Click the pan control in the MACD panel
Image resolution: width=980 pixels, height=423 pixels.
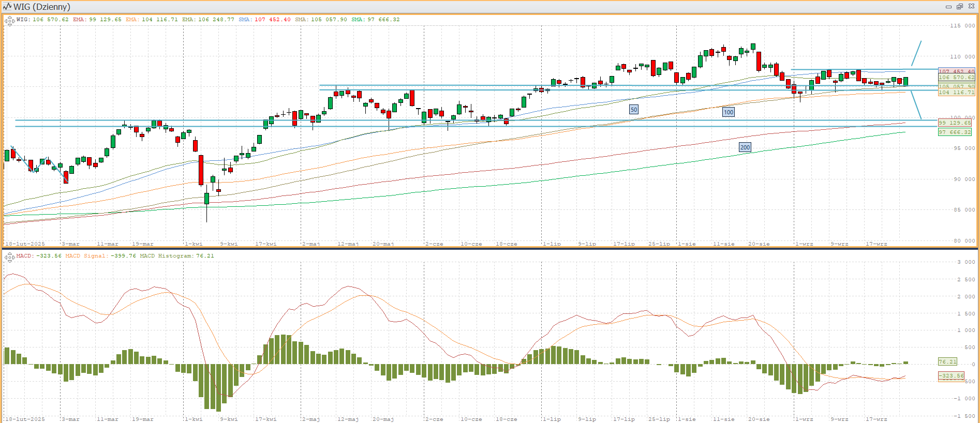point(9,257)
